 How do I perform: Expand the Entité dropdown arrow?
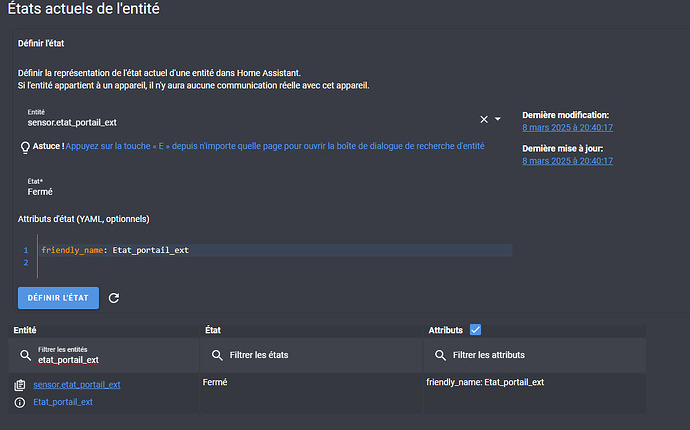[498, 119]
